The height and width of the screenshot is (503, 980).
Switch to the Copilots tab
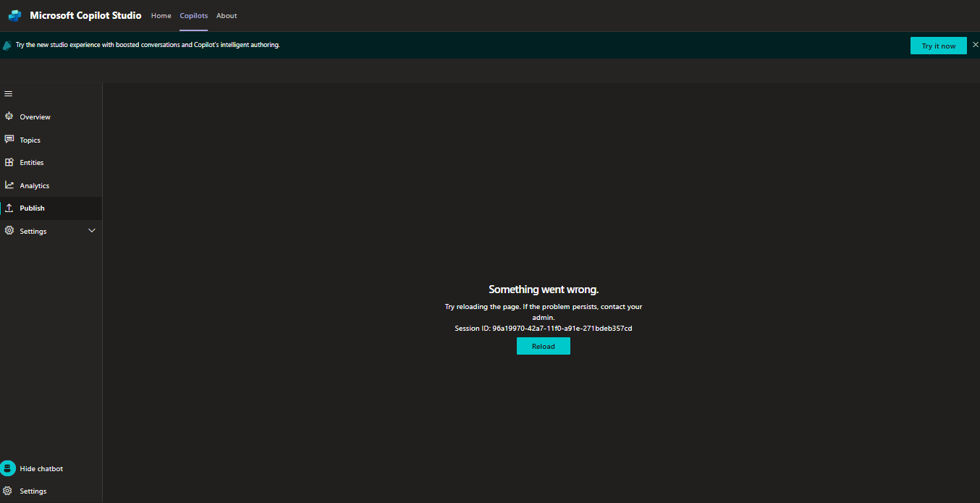(194, 16)
